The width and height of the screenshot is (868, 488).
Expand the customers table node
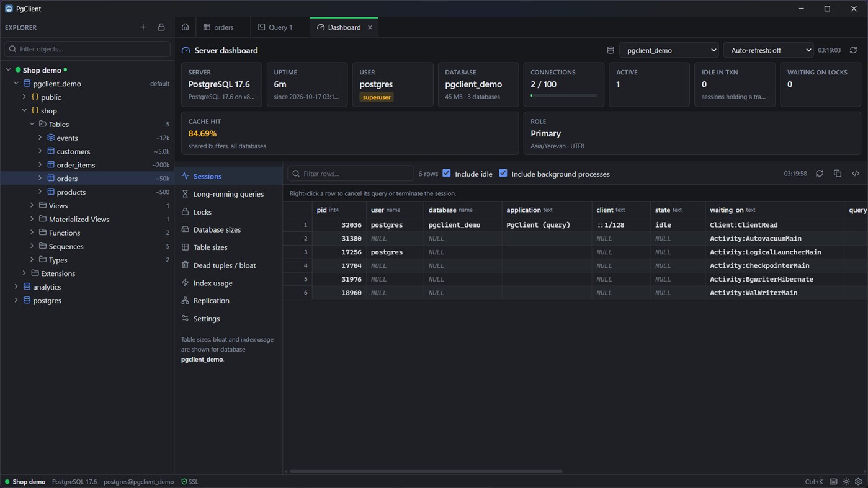tap(40, 151)
